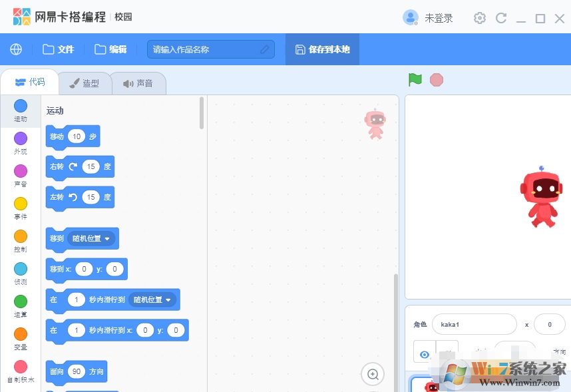Start the project with the green flag
The image size is (571, 392).
coord(415,79)
